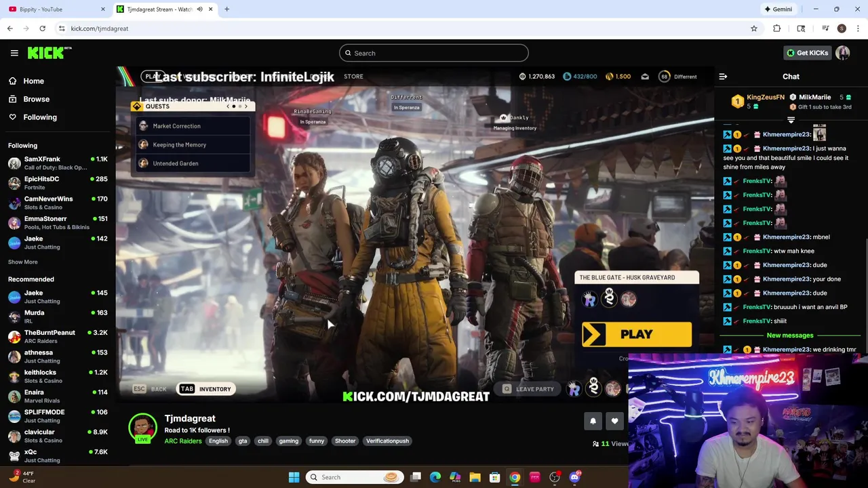Open the ARC Raiders category link
This screenshot has width=868, height=488.
[183, 441]
